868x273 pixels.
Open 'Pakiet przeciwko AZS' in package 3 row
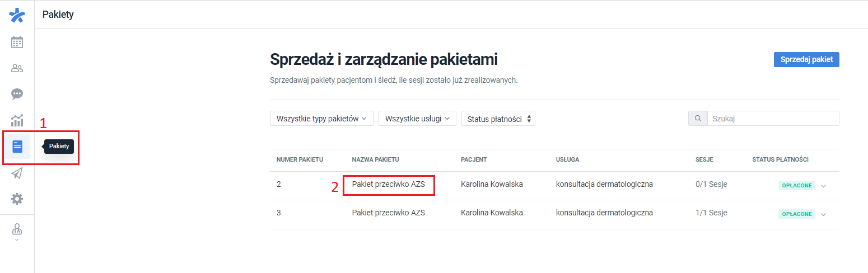(x=389, y=213)
